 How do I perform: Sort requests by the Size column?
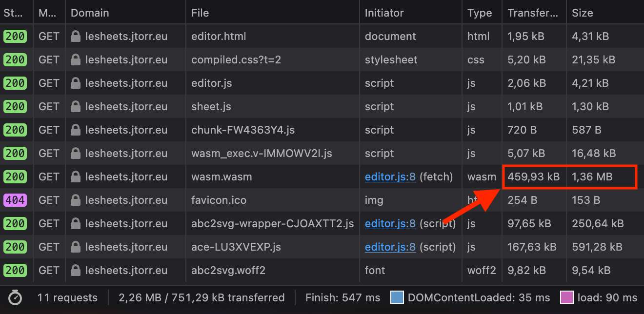tap(581, 12)
